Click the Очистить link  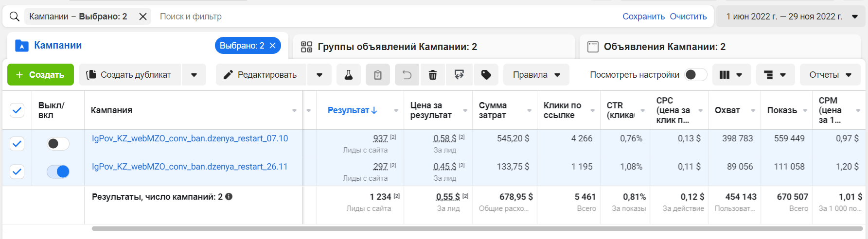coord(688,17)
